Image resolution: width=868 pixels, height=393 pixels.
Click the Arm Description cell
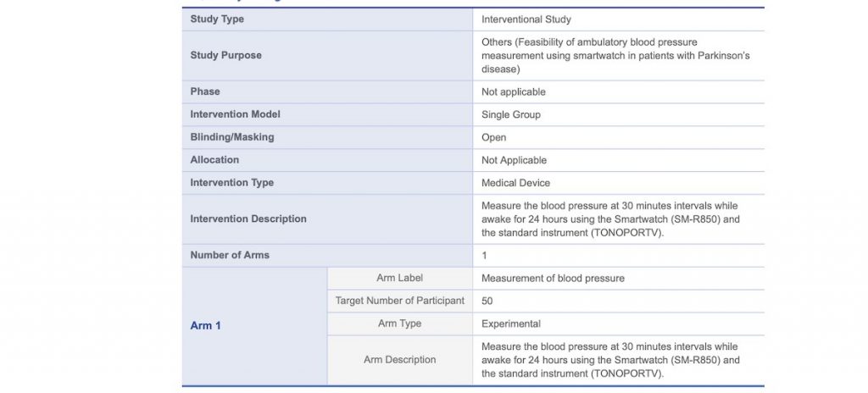[x=399, y=360]
